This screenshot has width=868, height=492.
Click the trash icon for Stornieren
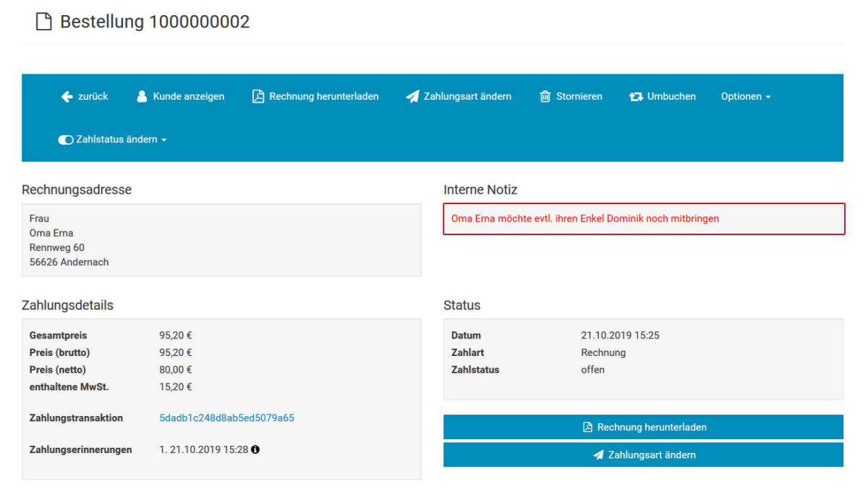tap(545, 96)
